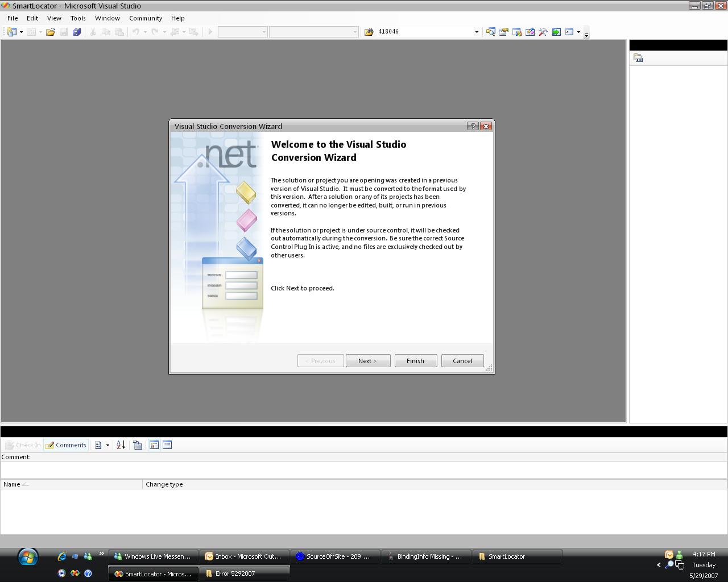Open the File menu

pos(13,18)
